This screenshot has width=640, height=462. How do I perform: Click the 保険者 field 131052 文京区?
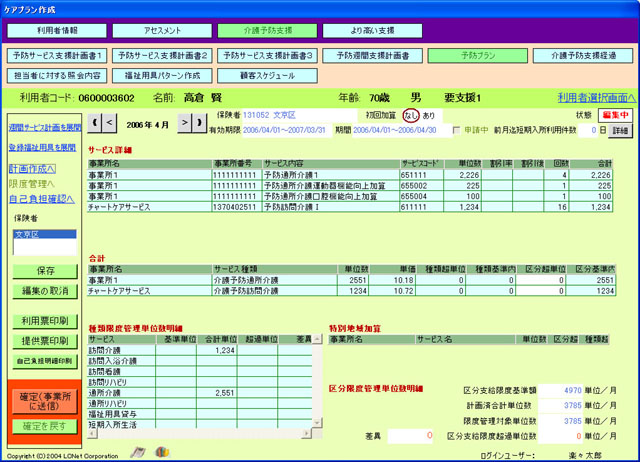pos(300,116)
